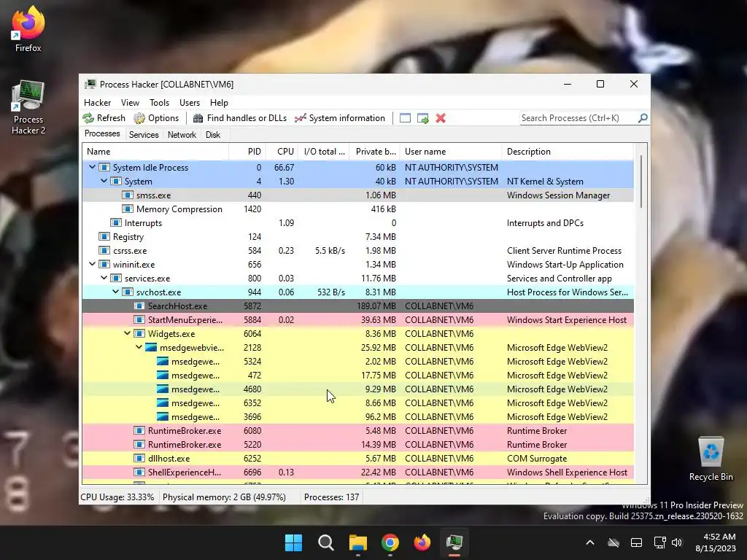Screen dimensions: 747x560
Task: Sort by Description column header
Action: tap(568, 152)
